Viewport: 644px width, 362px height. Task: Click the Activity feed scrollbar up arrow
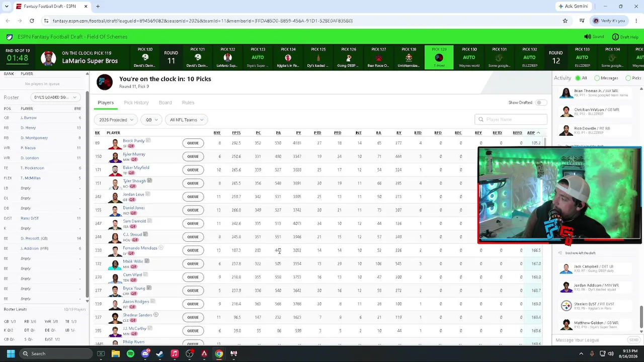tap(641, 89)
